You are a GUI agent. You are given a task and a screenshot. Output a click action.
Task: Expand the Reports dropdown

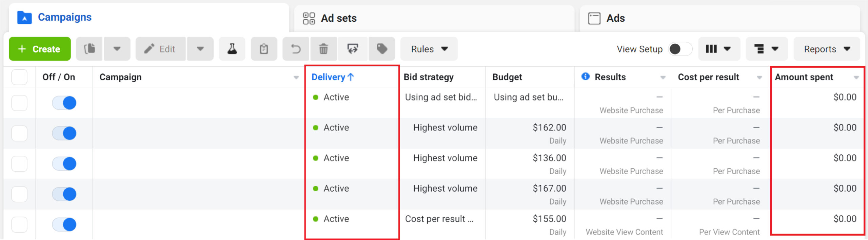click(x=827, y=49)
